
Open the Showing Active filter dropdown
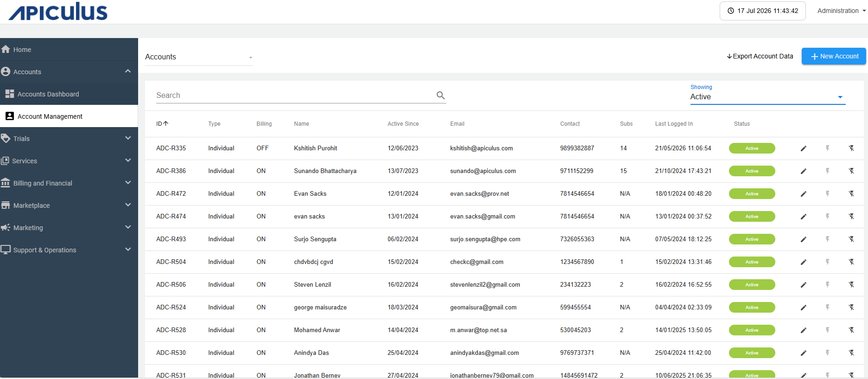tap(768, 97)
